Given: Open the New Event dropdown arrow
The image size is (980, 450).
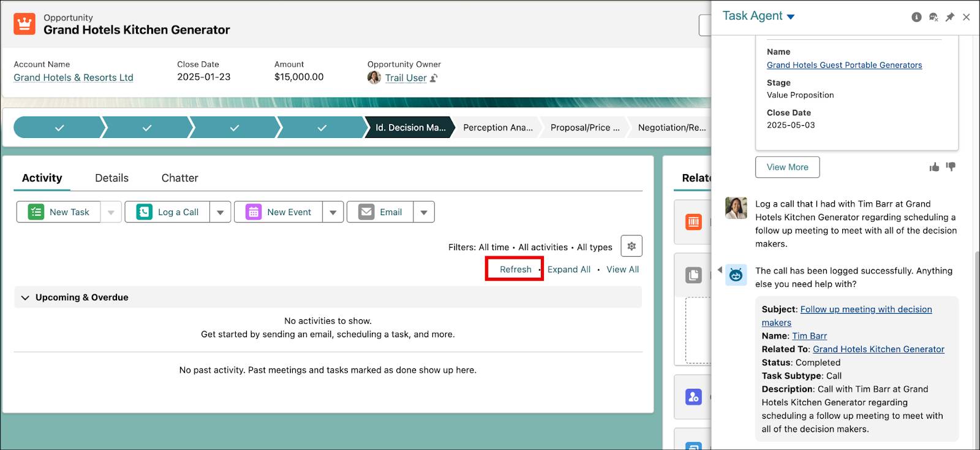Looking at the screenshot, I should click(x=333, y=212).
